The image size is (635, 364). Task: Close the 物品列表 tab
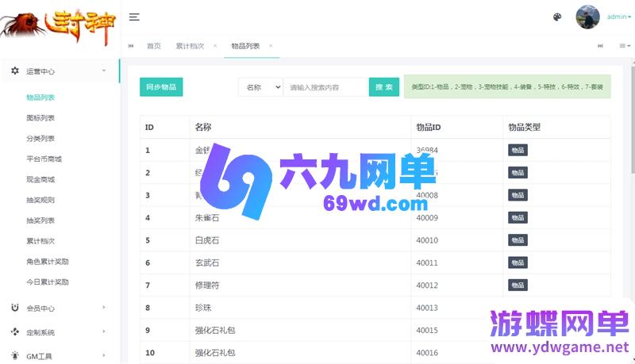[271, 46]
